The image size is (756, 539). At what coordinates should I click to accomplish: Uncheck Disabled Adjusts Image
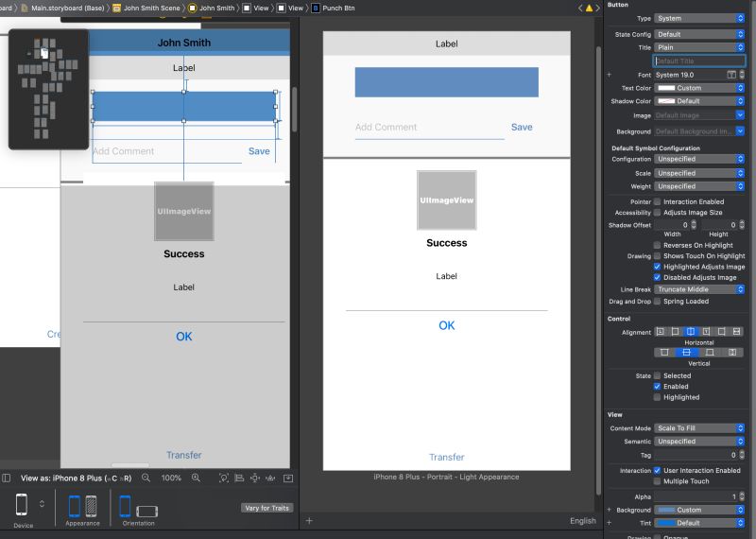coord(657,277)
